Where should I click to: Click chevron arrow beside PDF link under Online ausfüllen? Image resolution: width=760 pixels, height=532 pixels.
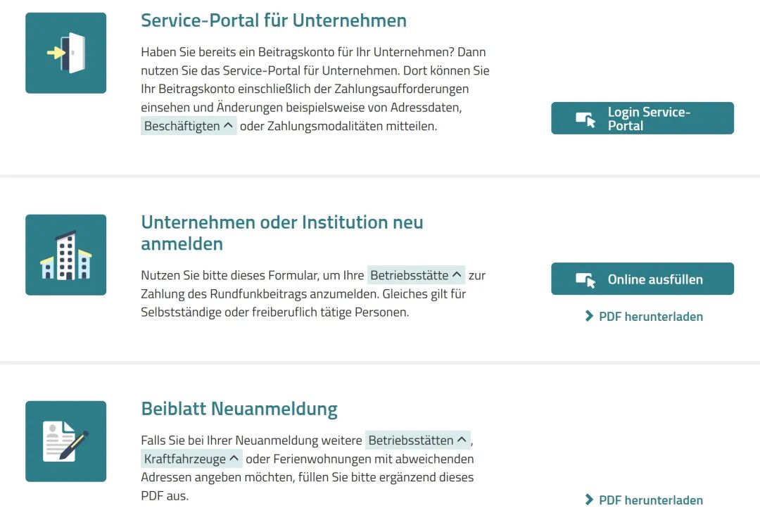click(589, 317)
